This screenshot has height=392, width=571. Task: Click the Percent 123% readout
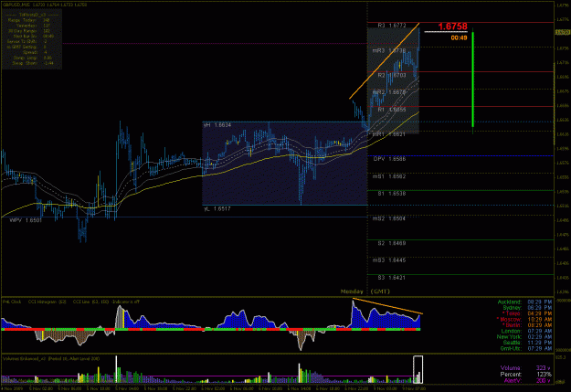[526, 375]
